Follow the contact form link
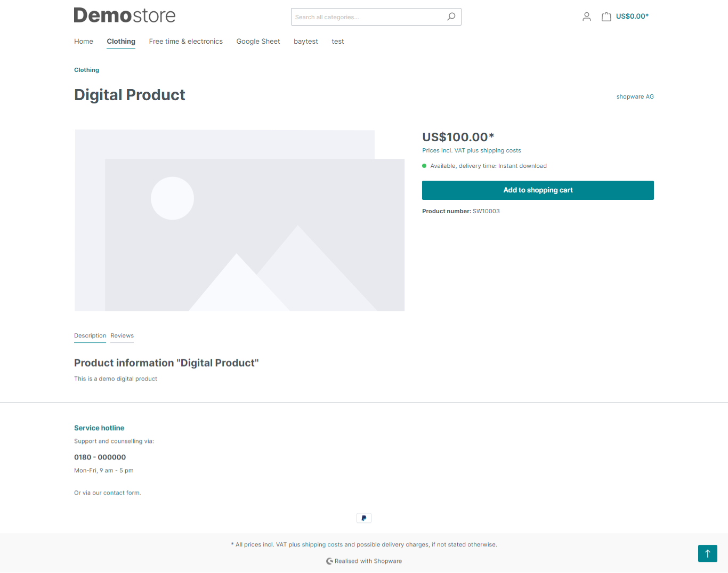 (x=122, y=493)
